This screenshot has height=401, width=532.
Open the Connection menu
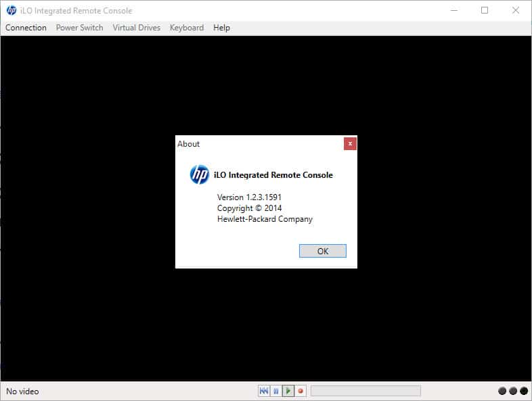click(x=26, y=28)
